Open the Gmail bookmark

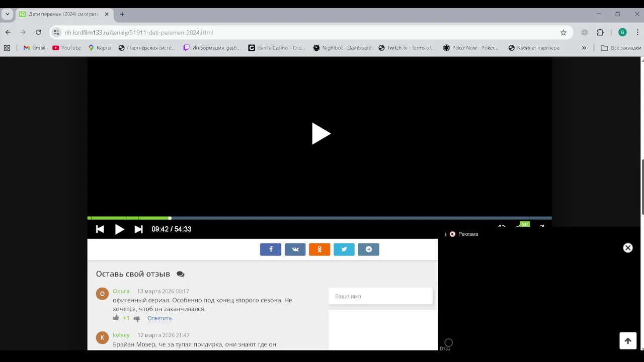(34, 48)
